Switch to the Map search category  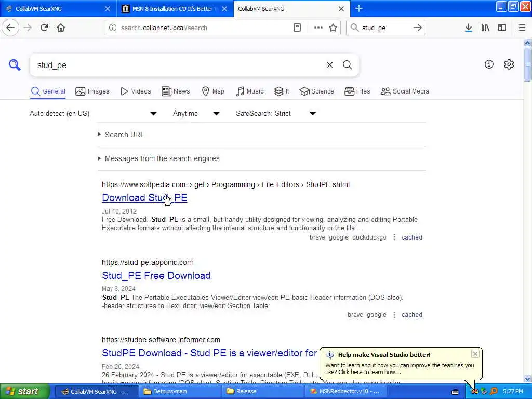[212, 91]
